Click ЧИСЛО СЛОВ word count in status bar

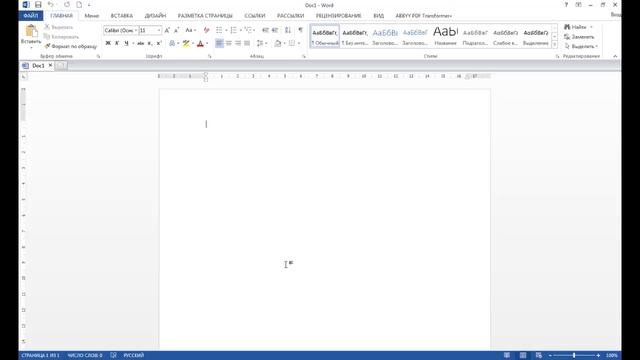click(x=85, y=355)
